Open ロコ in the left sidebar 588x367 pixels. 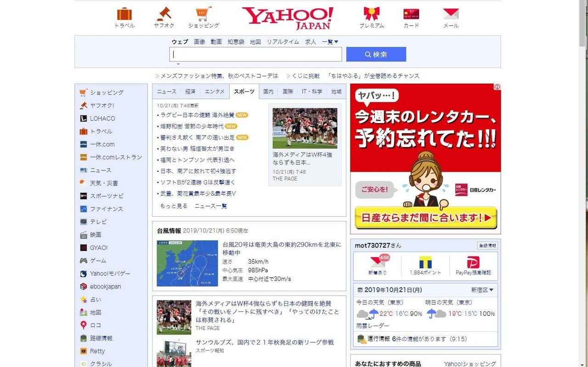(x=96, y=325)
